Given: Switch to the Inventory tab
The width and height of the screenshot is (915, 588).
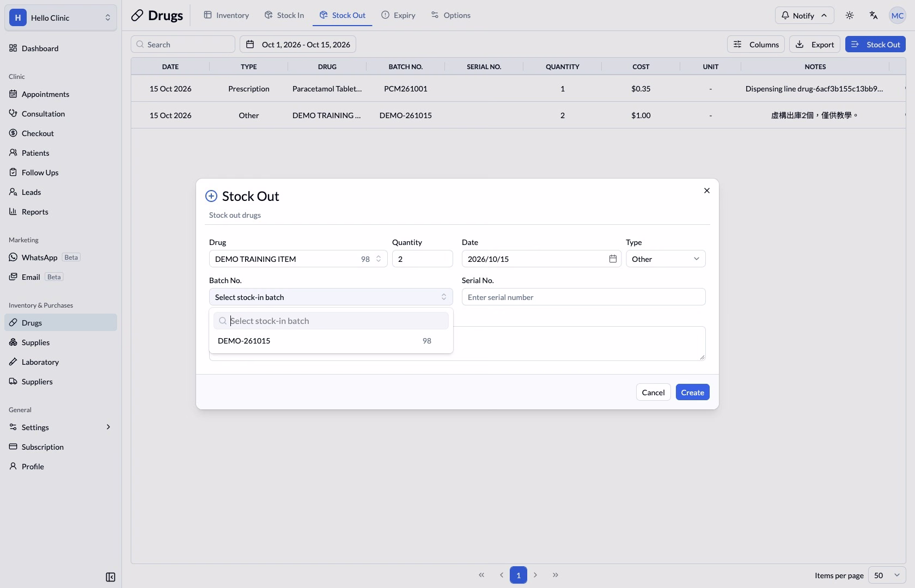Looking at the screenshot, I should click(x=226, y=15).
